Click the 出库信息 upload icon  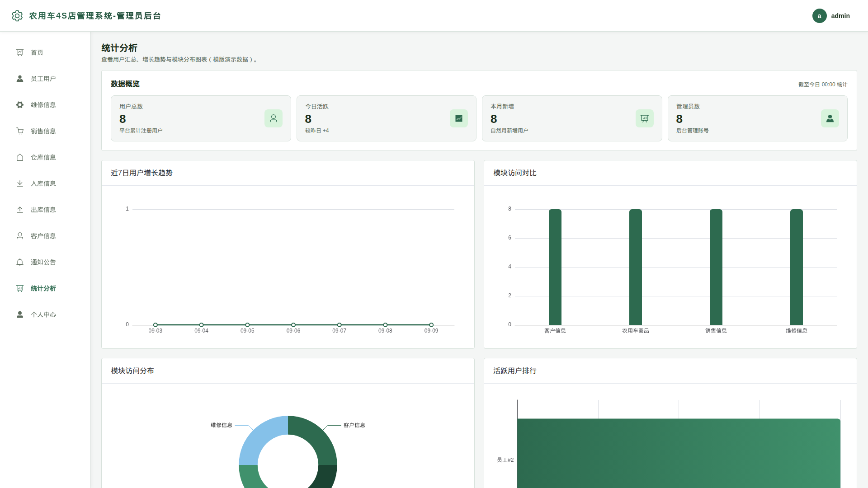tap(20, 210)
